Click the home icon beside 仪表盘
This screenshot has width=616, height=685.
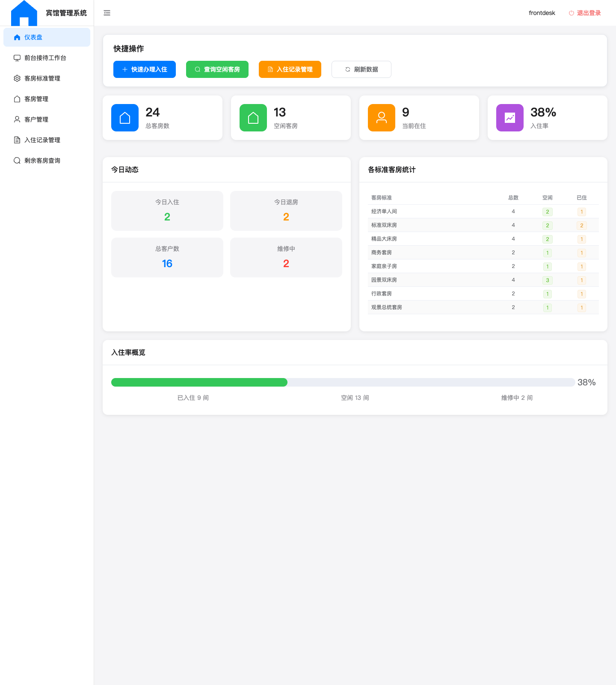pos(17,37)
